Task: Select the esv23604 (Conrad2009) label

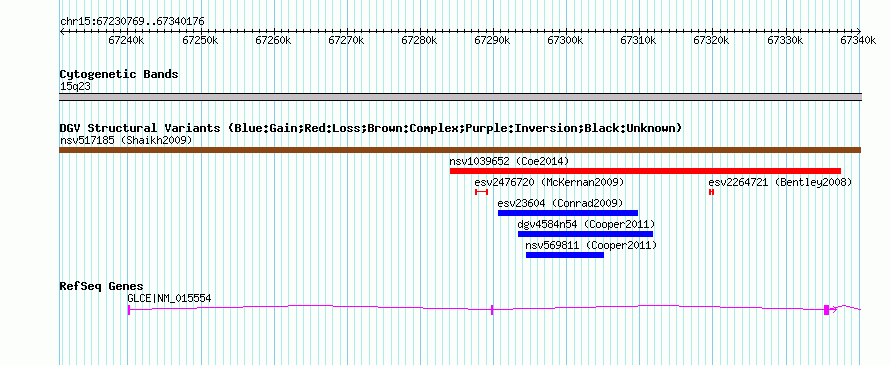Action: [560, 203]
